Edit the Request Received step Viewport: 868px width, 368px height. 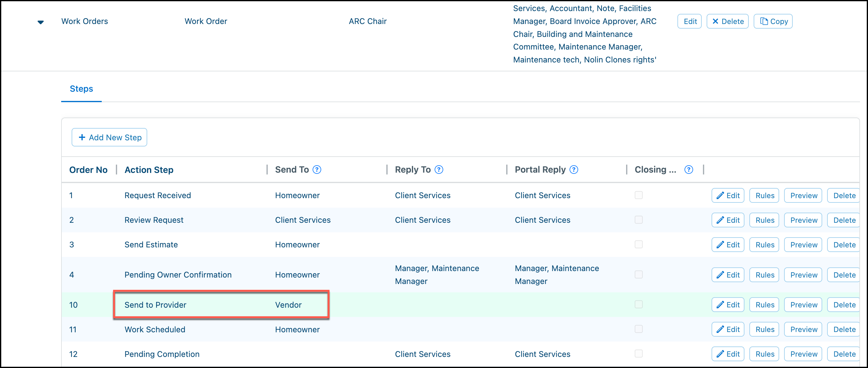[x=728, y=195]
